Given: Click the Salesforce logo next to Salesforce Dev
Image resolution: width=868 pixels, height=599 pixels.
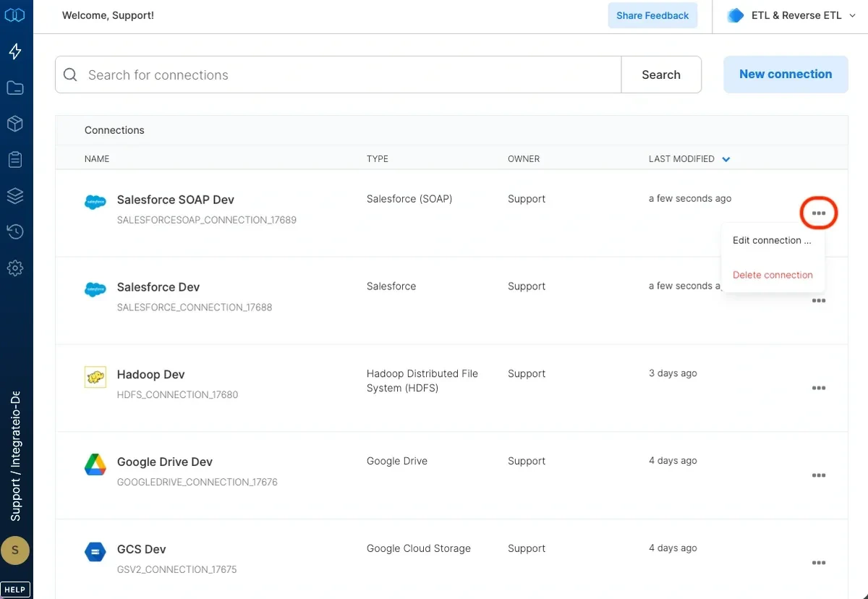Looking at the screenshot, I should point(95,289).
